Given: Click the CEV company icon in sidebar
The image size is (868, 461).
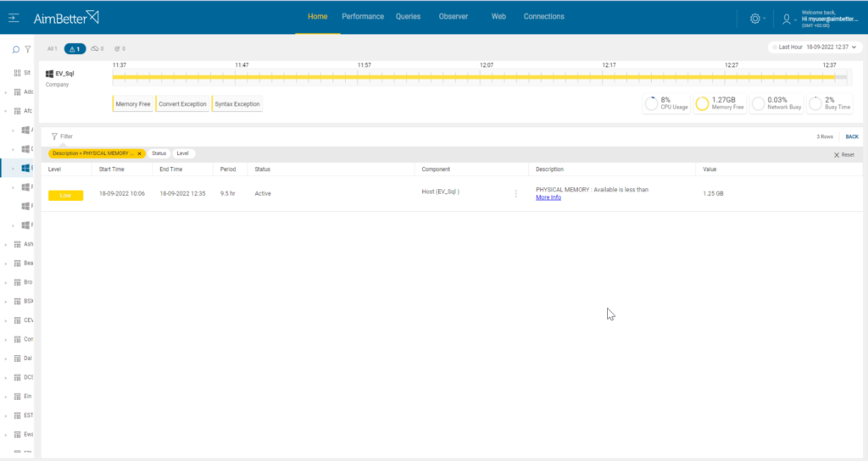Looking at the screenshot, I should coord(17,320).
